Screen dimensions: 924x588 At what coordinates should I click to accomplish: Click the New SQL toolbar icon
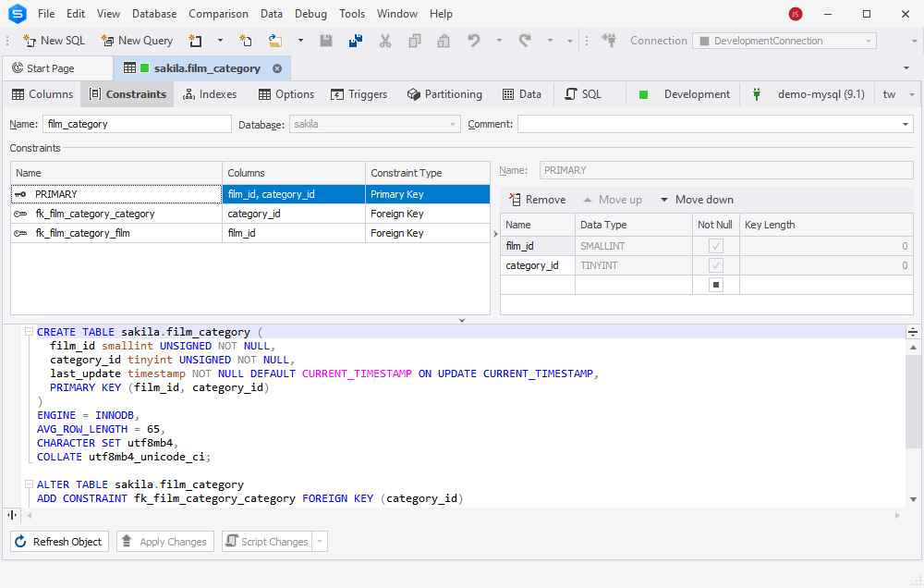tap(29, 41)
